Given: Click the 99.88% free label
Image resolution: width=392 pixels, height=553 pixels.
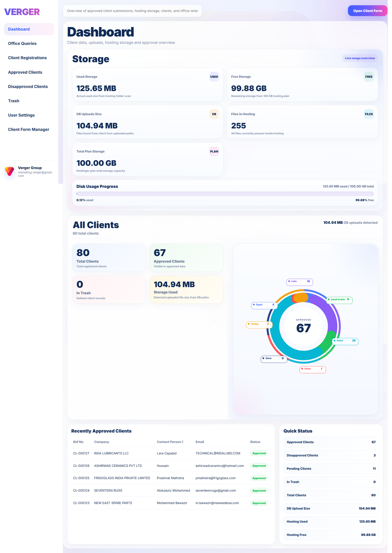Looking at the screenshot, I should pyautogui.click(x=364, y=200).
